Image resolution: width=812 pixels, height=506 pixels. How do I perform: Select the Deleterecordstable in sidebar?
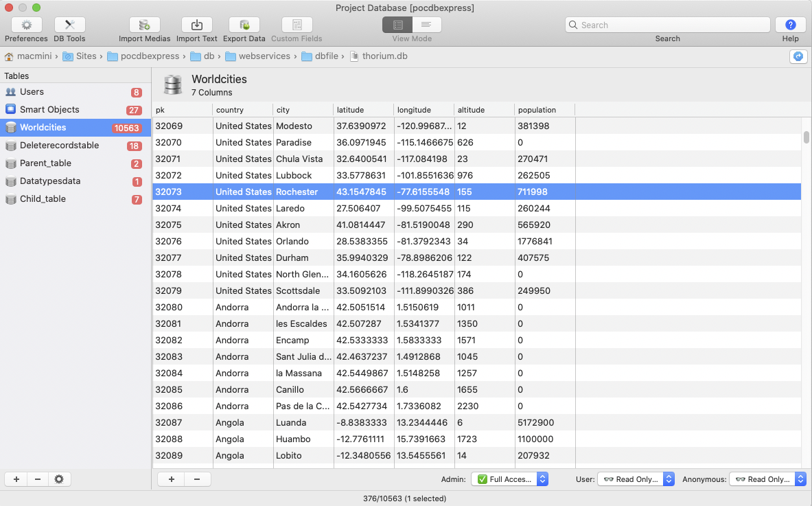(x=59, y=146)
